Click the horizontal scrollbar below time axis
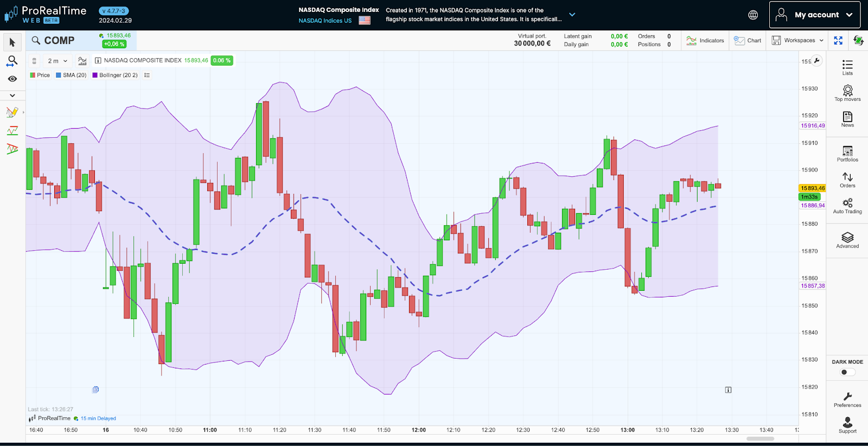The image size is (868, 446). [760, 438]
